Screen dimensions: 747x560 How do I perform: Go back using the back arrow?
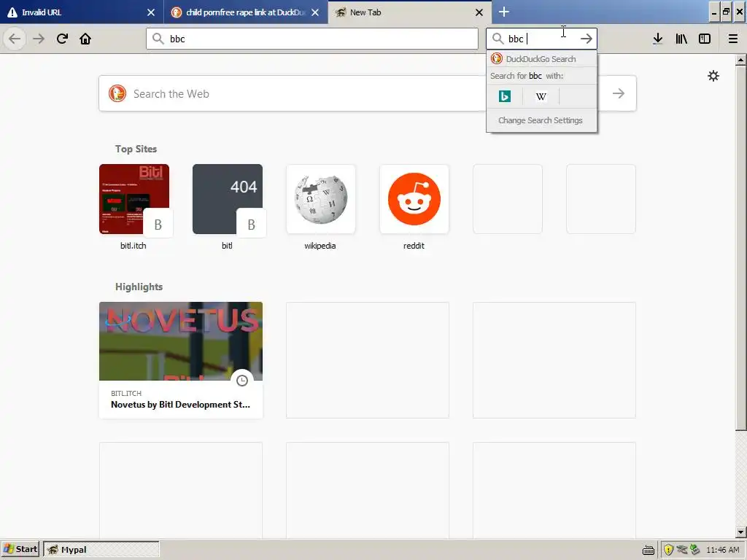(x=15, y=39)
